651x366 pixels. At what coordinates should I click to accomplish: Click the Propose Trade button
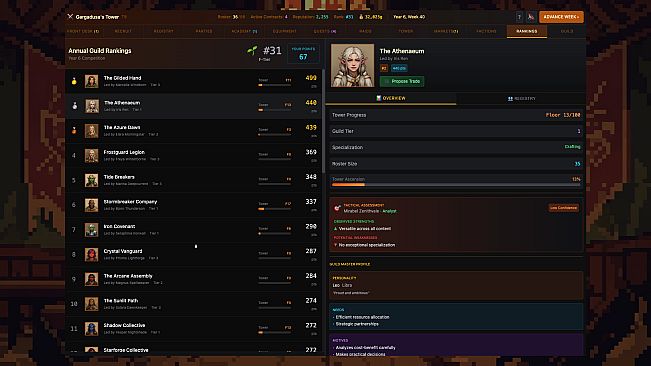point(402,81)
